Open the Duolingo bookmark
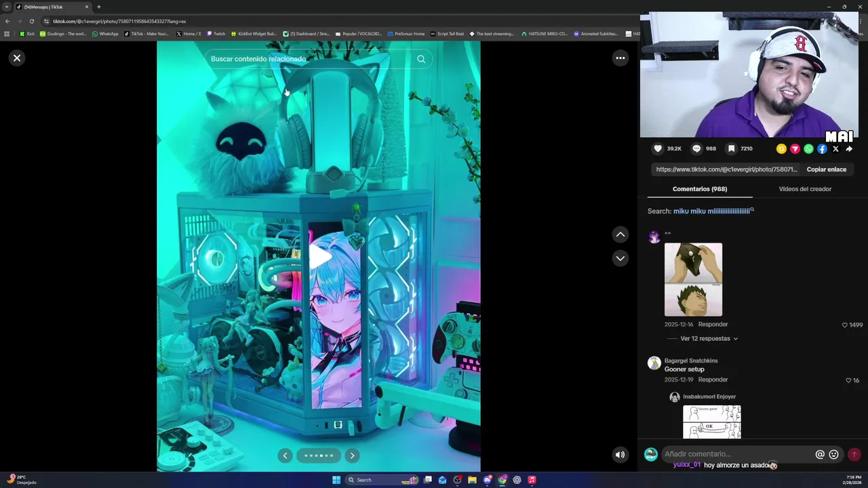The image size is (868, 488). point(63,34)
